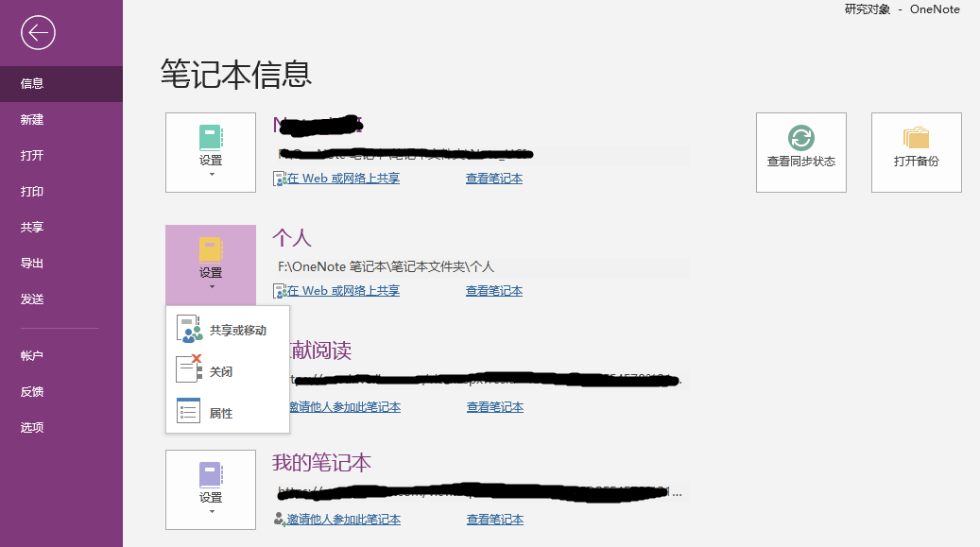Image resolution: width=980 pixels, height=547 pixels.
Task: Collapse the 个人 notebook settings dropdown
Action: (212, 287)
